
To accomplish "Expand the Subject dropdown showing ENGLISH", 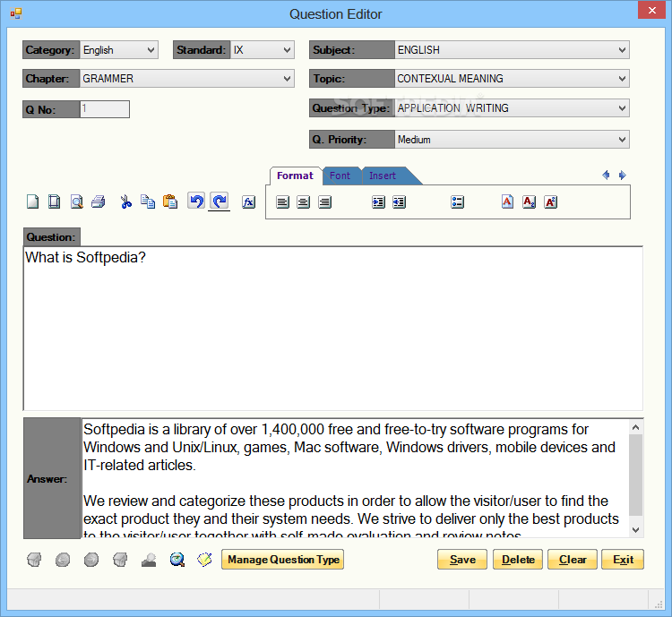I will [x=512, y=50].
